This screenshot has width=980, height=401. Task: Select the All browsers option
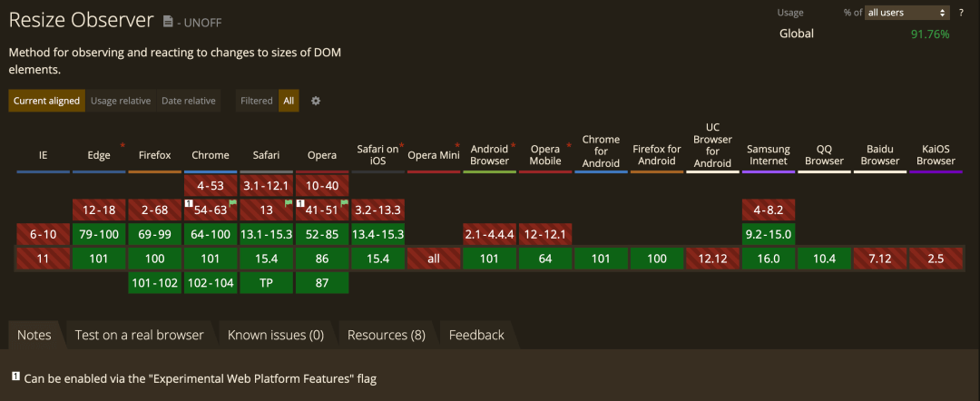pyautogui.click(x=289, y=101)
